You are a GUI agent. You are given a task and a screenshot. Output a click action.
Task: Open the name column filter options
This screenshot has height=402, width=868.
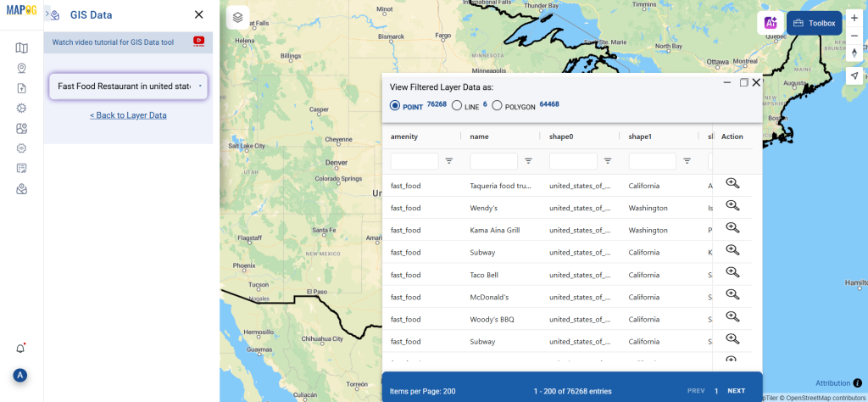(x=528, y=160)
